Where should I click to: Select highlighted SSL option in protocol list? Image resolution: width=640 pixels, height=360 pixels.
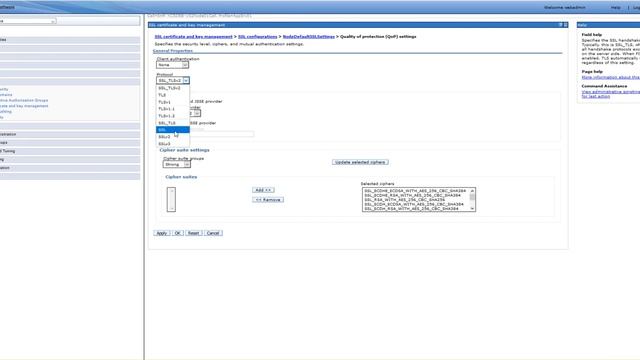[x=173, y=130]
